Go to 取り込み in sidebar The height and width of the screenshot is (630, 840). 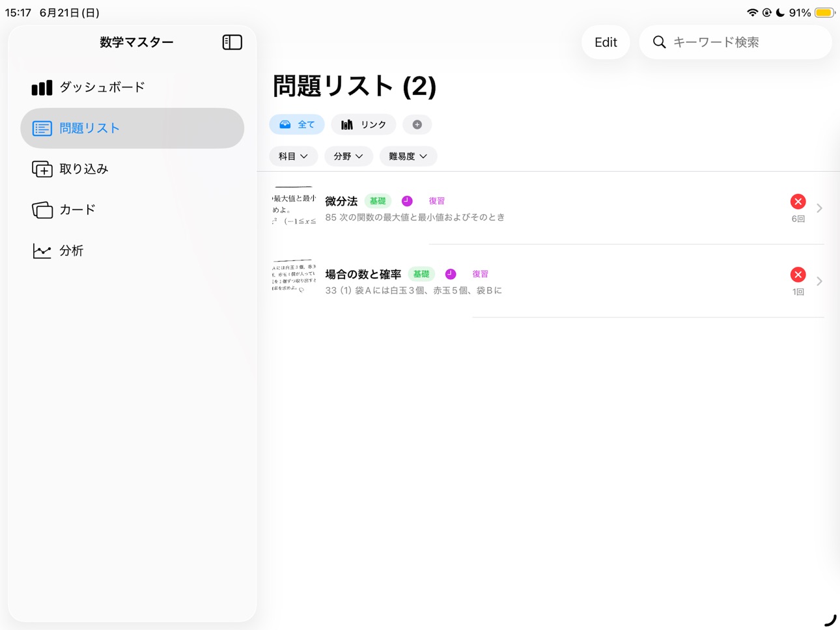132,169
